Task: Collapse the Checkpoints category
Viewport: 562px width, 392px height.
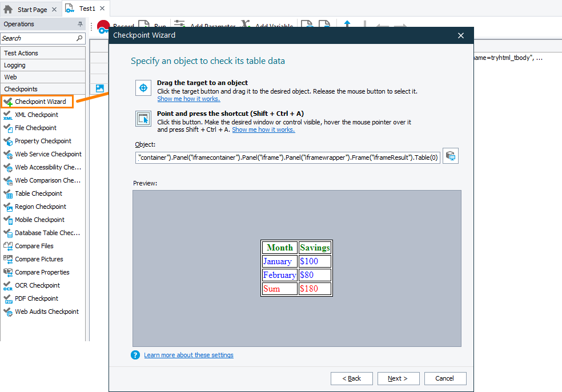Action: [43, 89]
